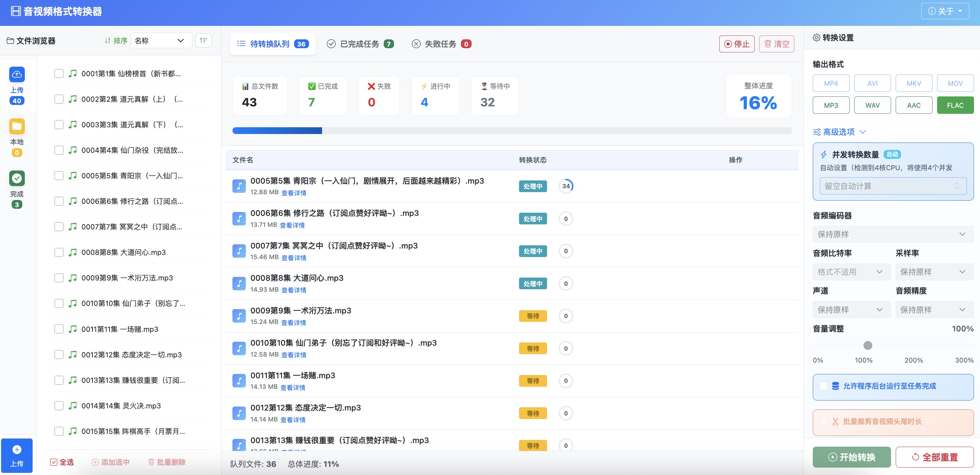
Task: Collapse the 高级选项 section
Action: click(x=839, y=132)
